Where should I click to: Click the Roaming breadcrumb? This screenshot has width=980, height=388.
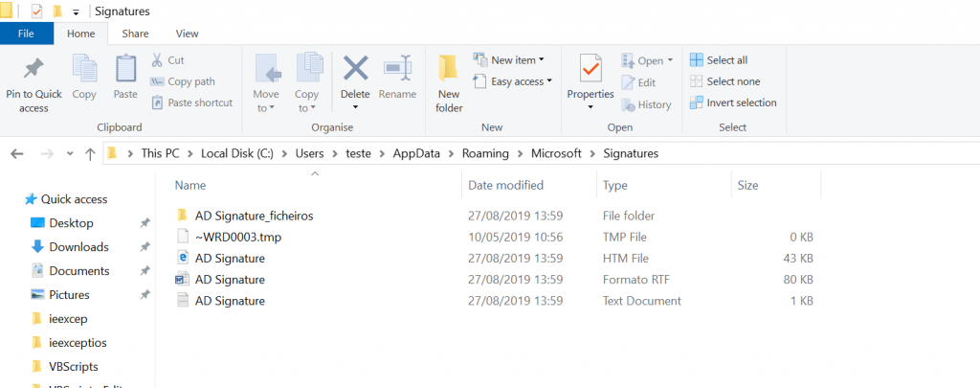pos(485,153)
